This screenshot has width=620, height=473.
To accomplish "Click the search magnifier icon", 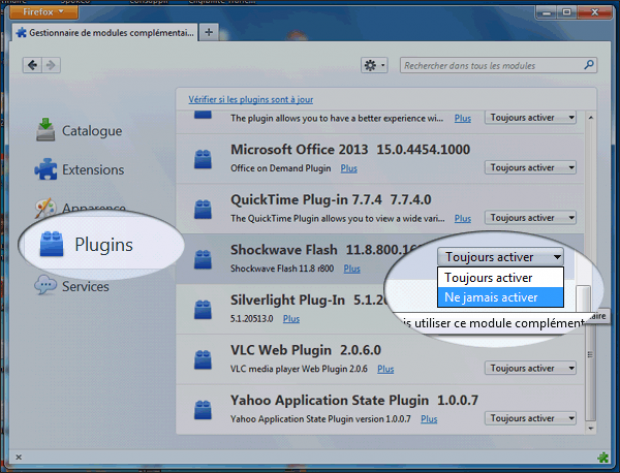I will (589, 65).
